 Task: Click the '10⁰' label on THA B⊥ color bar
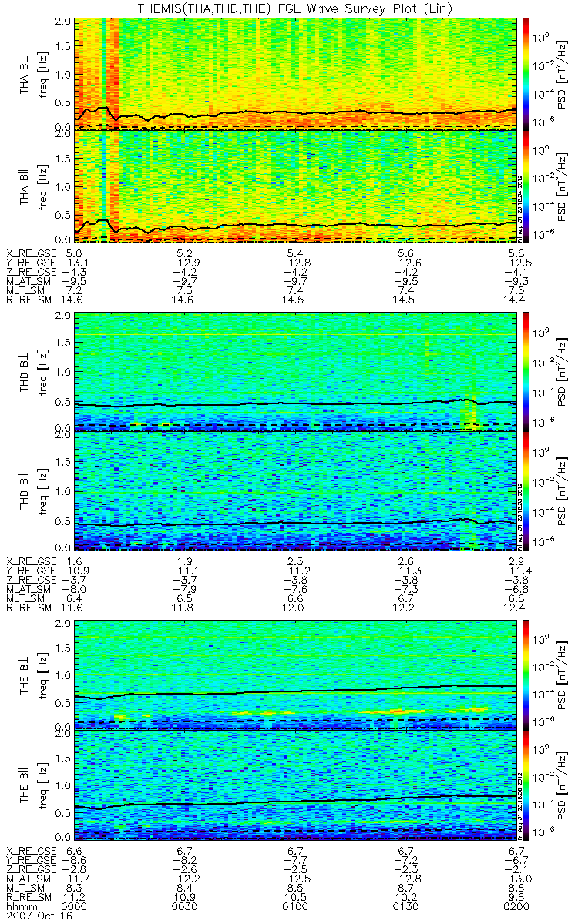coord(543,35)
